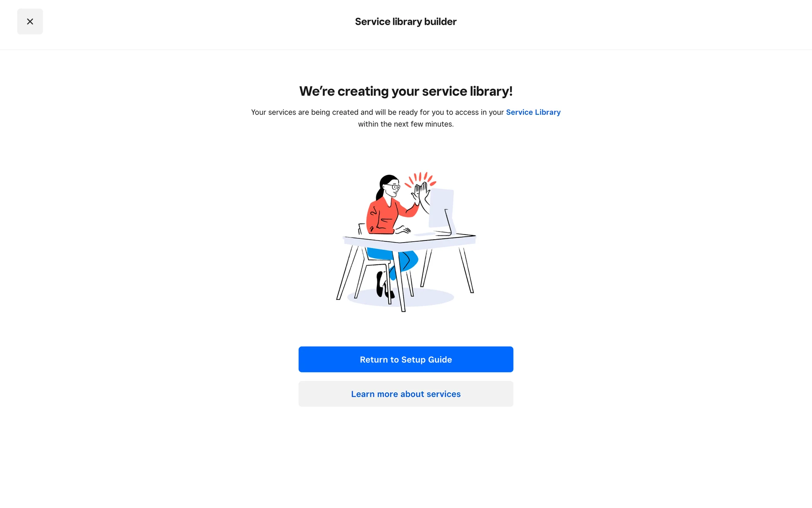Select the "We're creating your service library!" heading

(406, 91)
